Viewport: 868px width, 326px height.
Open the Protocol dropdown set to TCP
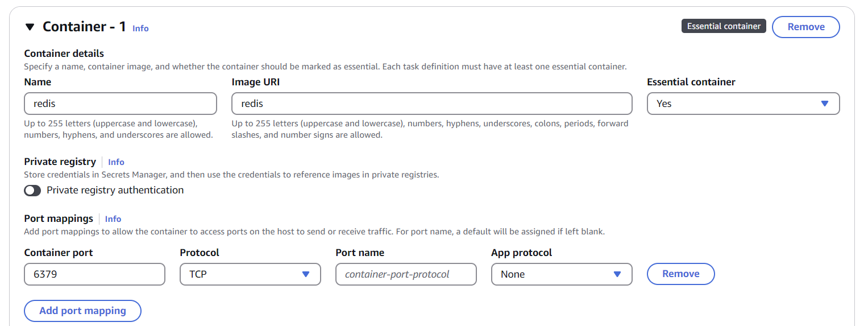242,274
